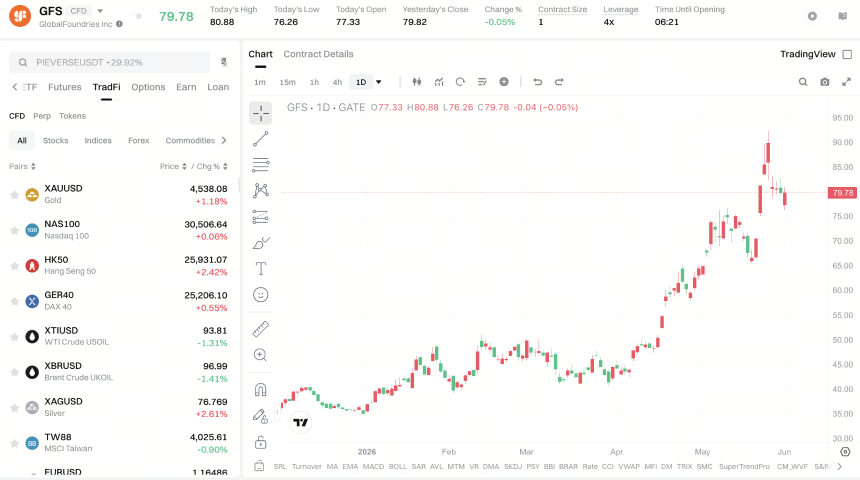Screen dimensions: 860x480
Task: Click the pair search input field
Action: [x=110, y=63]
